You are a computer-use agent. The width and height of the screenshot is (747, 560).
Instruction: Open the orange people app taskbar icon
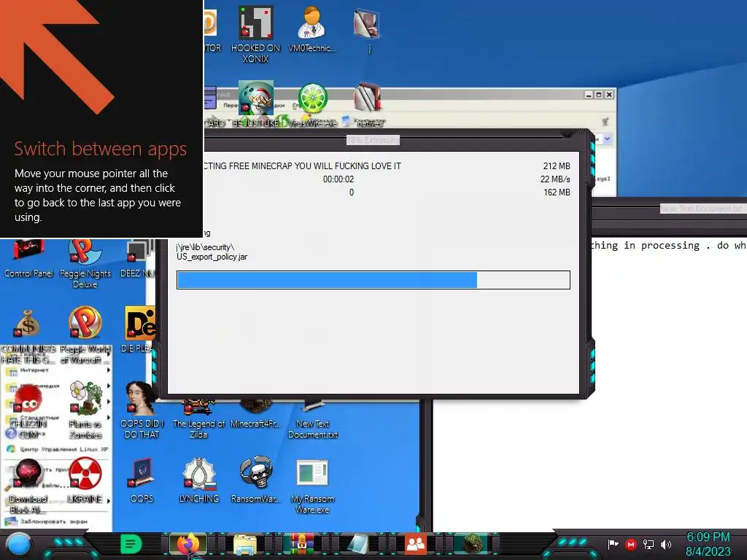[416, 543]
